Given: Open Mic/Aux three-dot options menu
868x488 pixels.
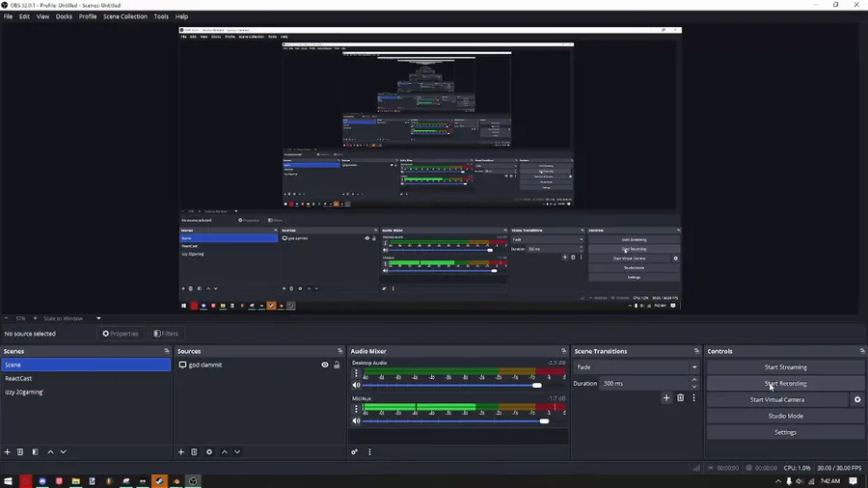Looking at the screenshot, I should click(x=356, y=409).
